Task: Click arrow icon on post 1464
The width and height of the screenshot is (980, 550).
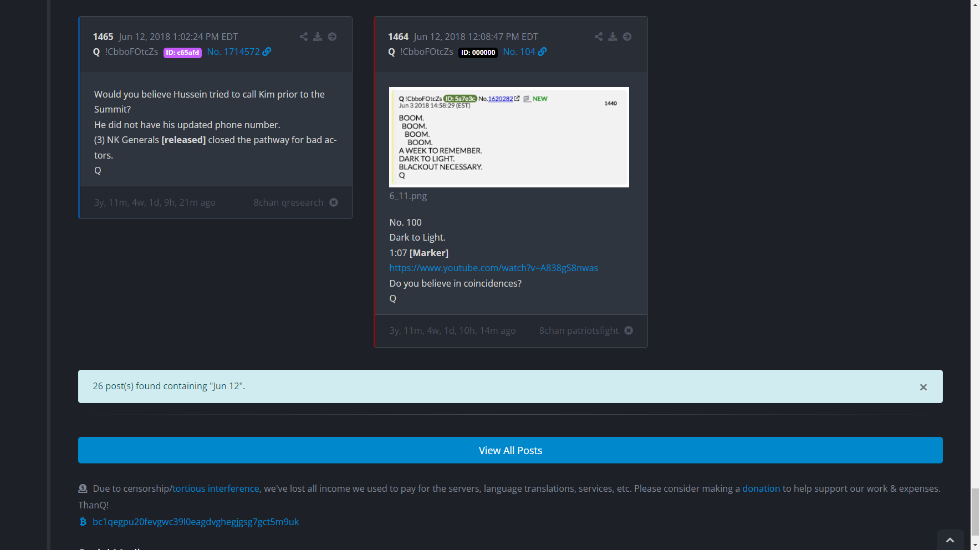Action: 627,37
